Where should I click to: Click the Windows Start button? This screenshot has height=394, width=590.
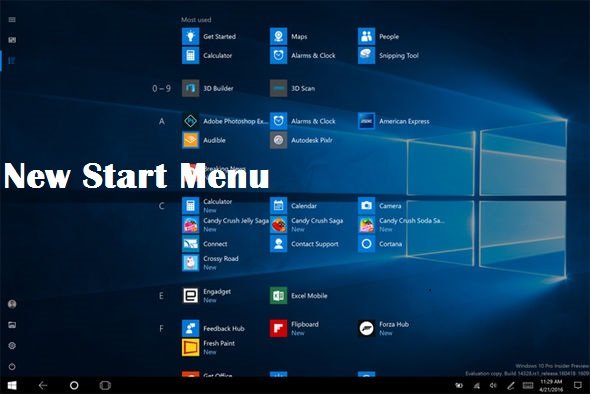coord(12,385)
